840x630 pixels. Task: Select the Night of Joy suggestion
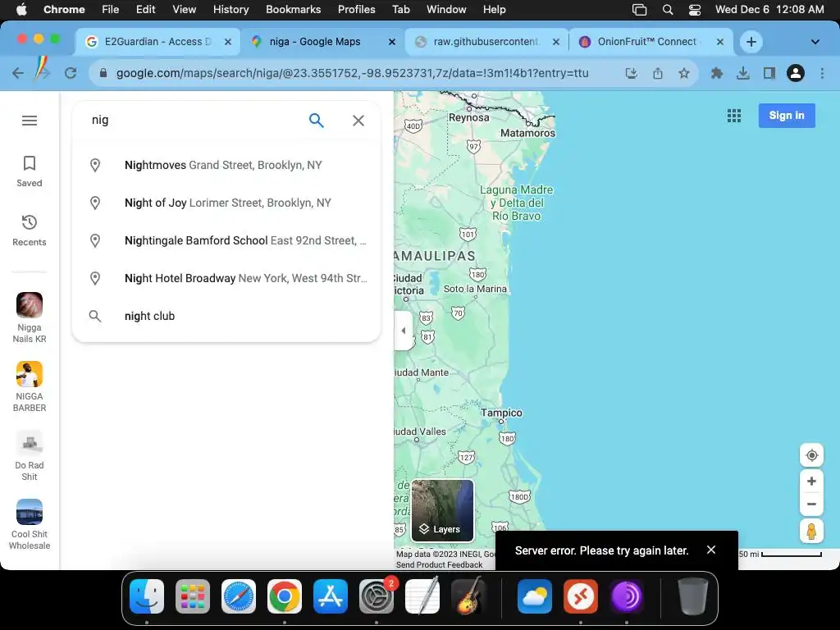click(x=226, y=203)
